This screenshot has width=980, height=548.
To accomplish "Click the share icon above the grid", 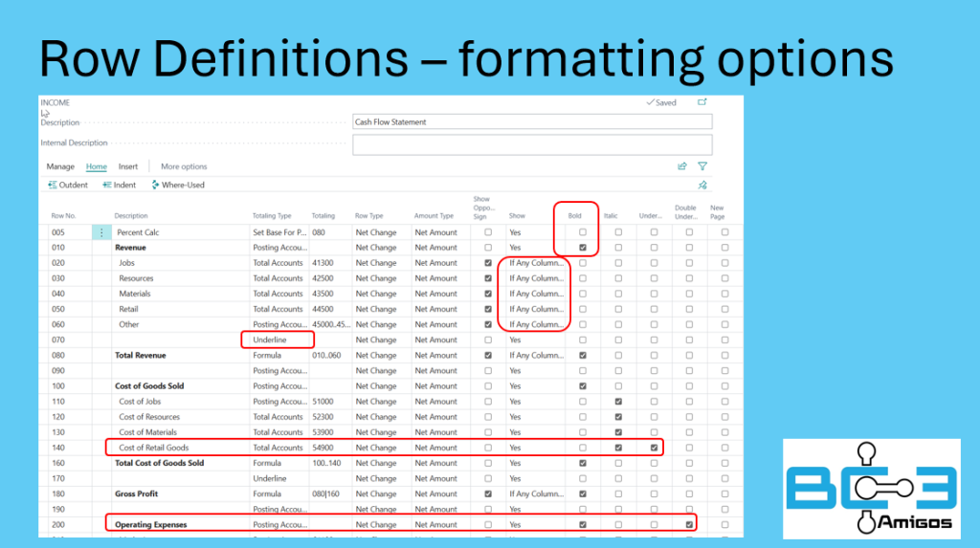I will [682, 166].
